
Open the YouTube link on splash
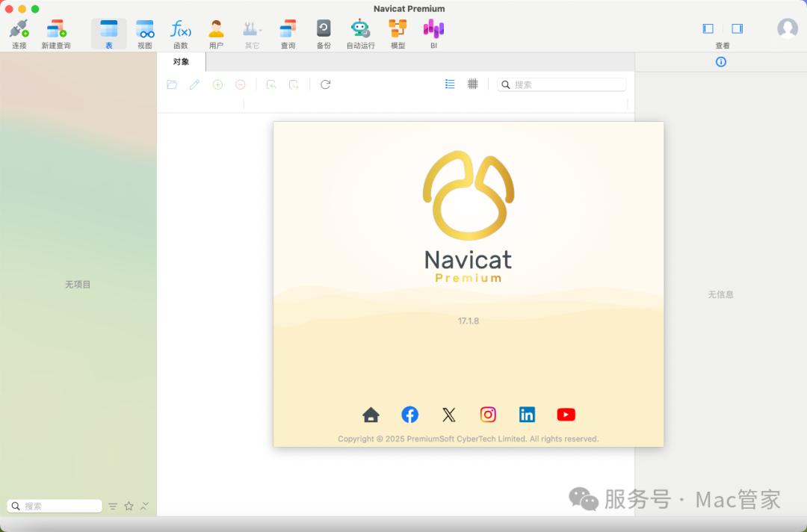[566, 415]
